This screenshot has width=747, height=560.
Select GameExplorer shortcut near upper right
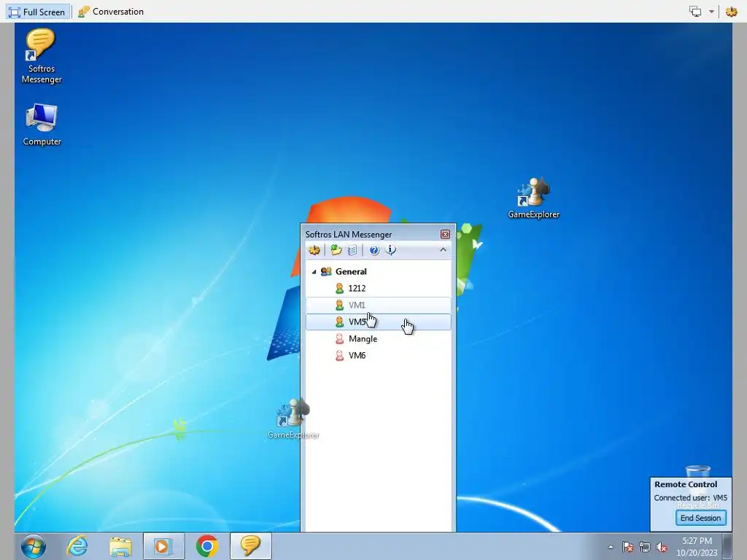click(x=533, y=198)
